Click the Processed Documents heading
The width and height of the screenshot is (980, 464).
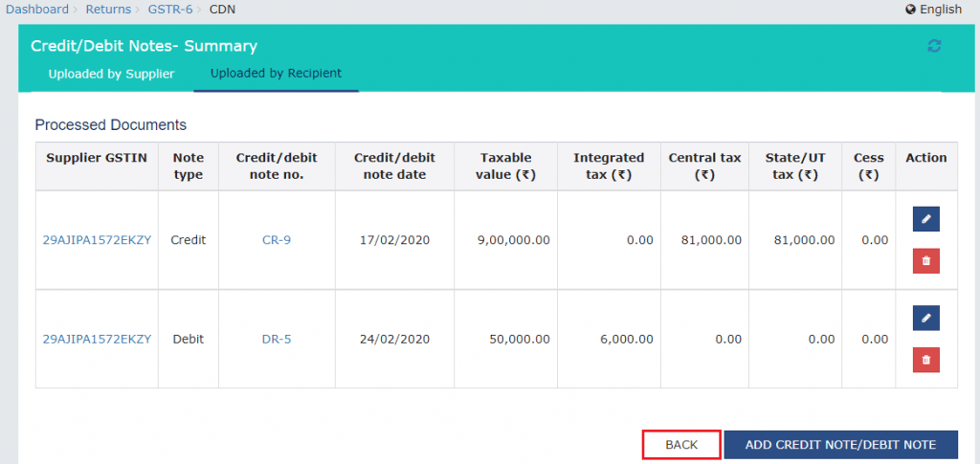[x=111, y=125]
